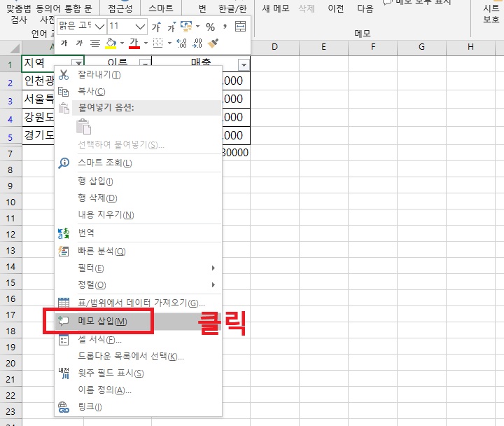Click the Cut (잘라내기) scissors icon
Screen dimensions: 504x426
coord(64,75)
